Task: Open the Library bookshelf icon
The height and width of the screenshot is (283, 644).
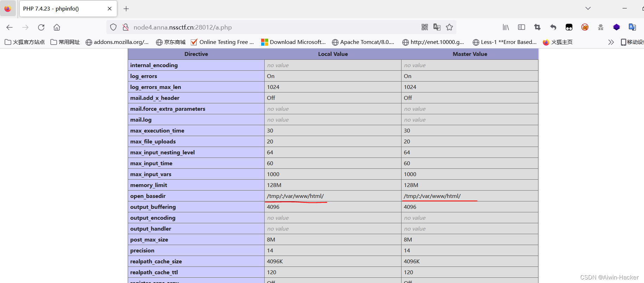Action: pyautogui.click(x=506, y=27)
